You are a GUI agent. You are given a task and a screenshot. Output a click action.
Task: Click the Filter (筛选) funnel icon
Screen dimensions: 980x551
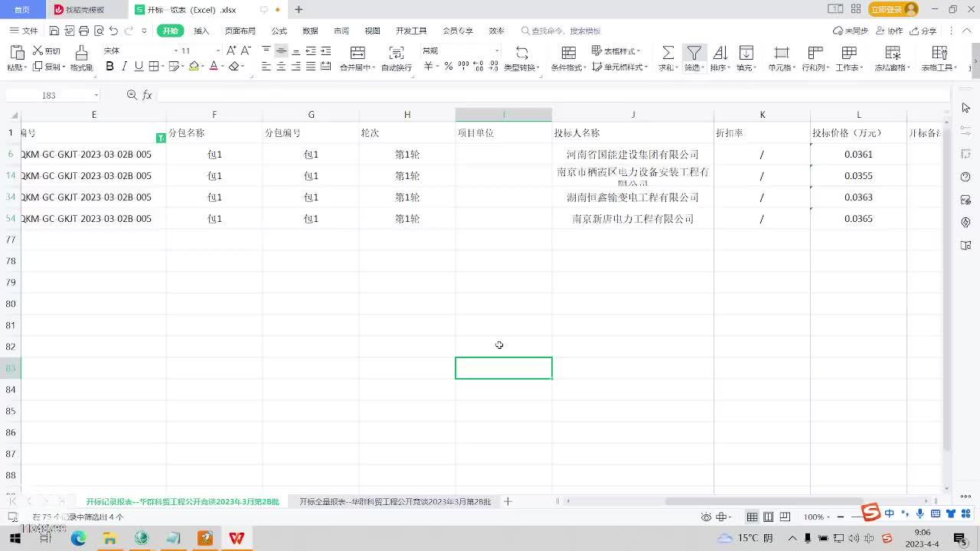pyautogui.click(x=693, y=53)
